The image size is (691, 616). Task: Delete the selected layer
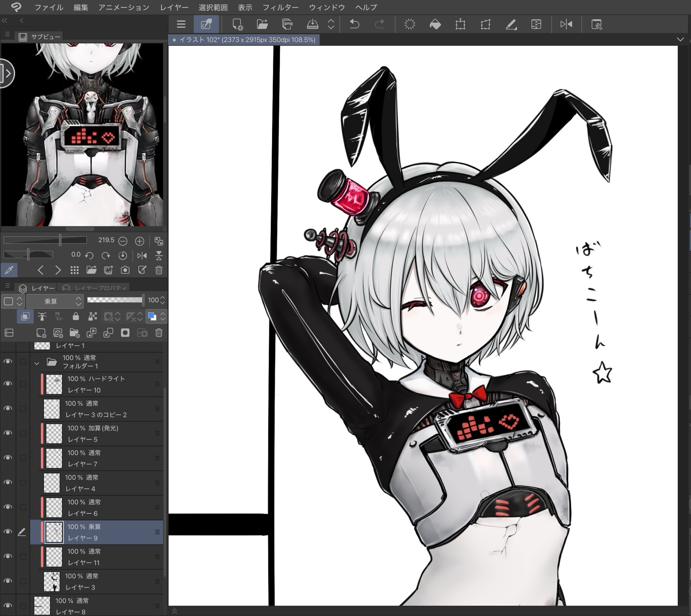coord(159,333)
